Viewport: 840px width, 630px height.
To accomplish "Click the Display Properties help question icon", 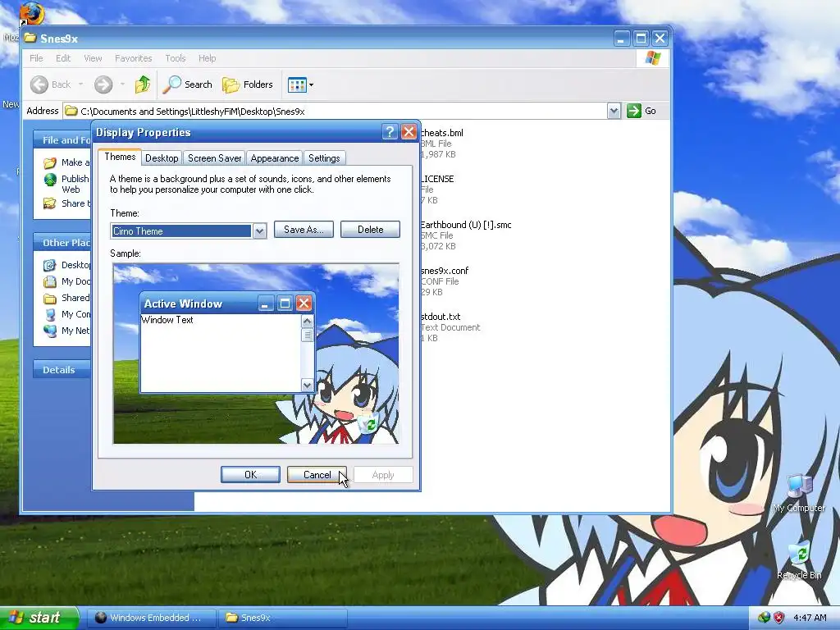I will (390, 132).
